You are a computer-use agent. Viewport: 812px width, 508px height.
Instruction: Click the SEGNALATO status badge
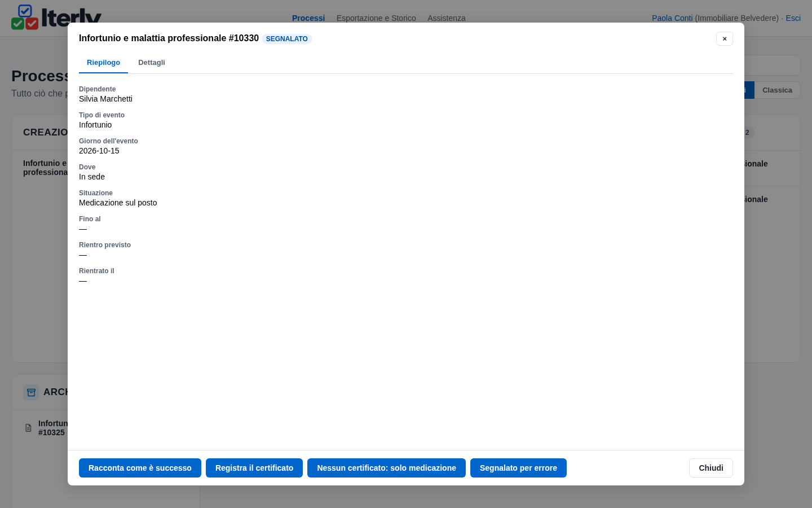click(x=287, y=39)
